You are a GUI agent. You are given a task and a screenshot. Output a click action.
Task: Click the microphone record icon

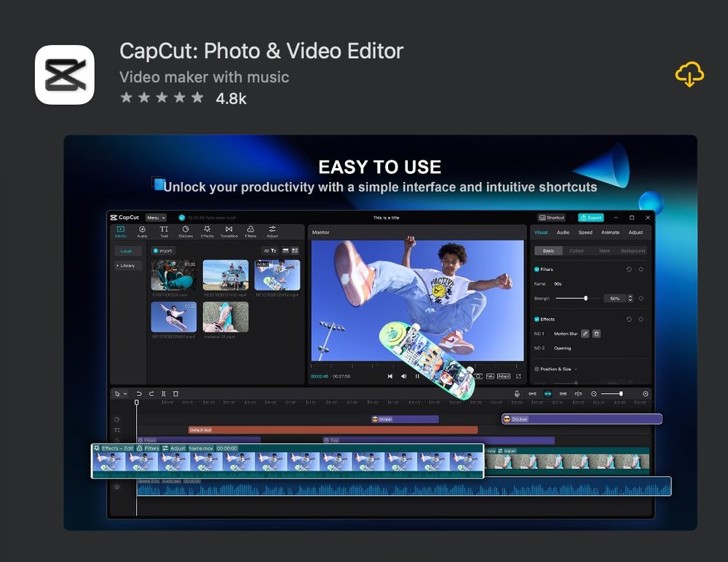(x=517, y=394)
